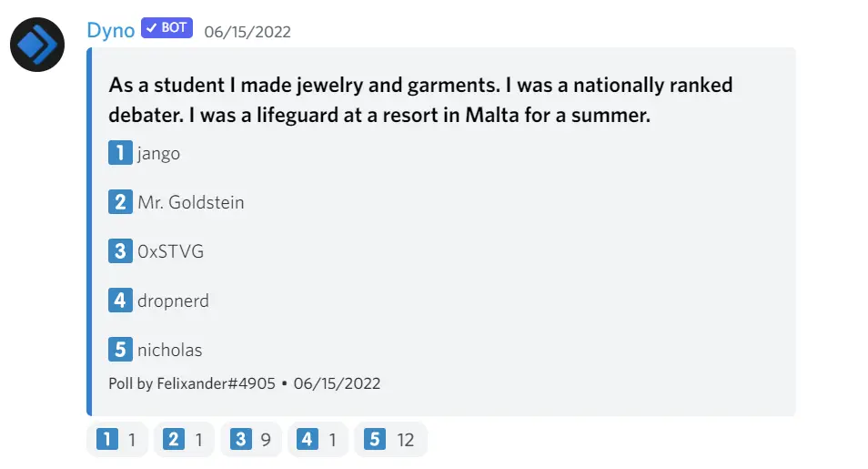The image size is (868, 469).
Task: Click the poll option text 'dropnerd'
Action: tap(173, 301)
